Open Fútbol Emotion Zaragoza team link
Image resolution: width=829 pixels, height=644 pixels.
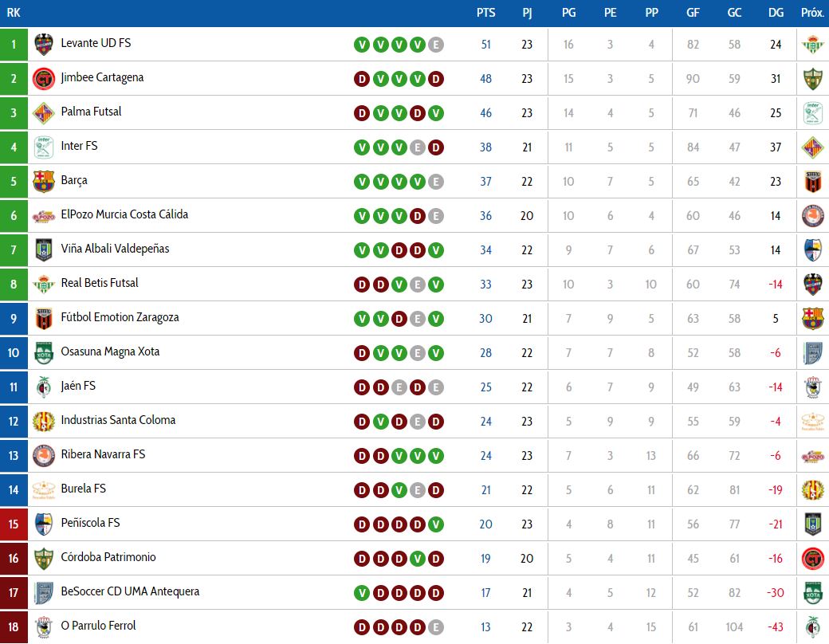[120, 317]
